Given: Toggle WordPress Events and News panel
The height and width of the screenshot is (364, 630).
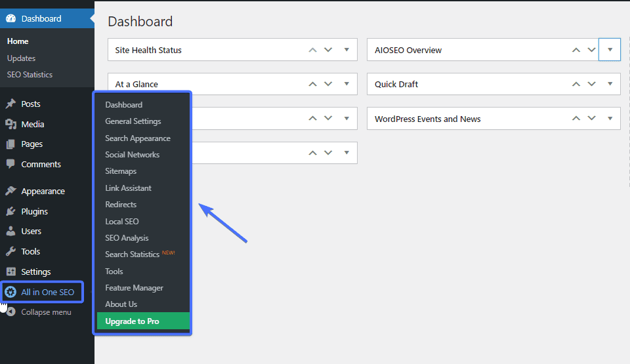Looking at the screenshot, I should coord(610,118).
